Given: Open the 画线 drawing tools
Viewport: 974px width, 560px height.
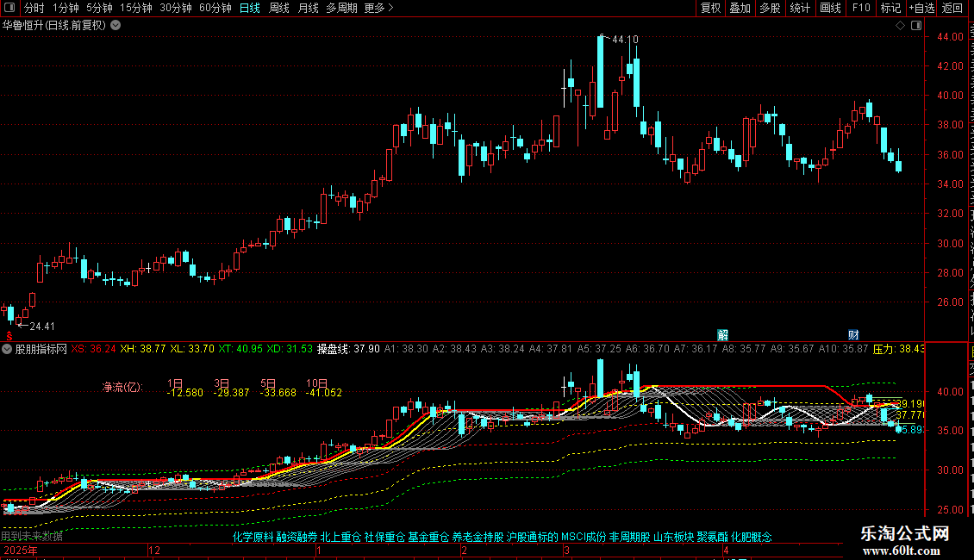Looking at the screenshot, I should (x=831, y=8).
